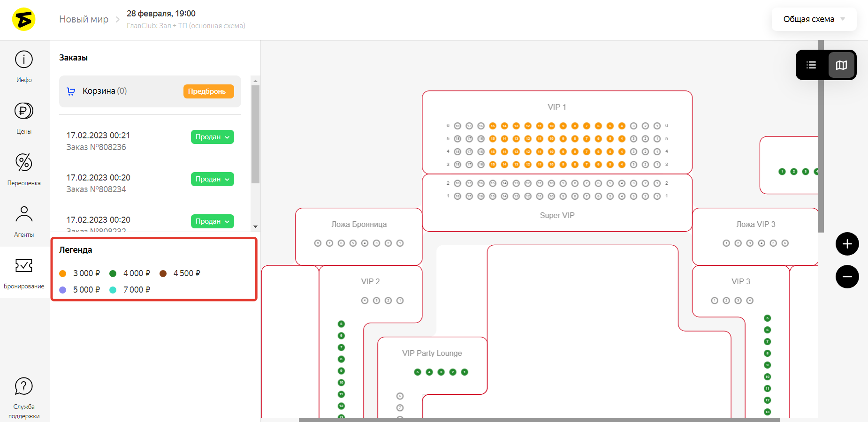Switch to list view of seats
This screenshot has width=868, height=422.
(811, 65)
